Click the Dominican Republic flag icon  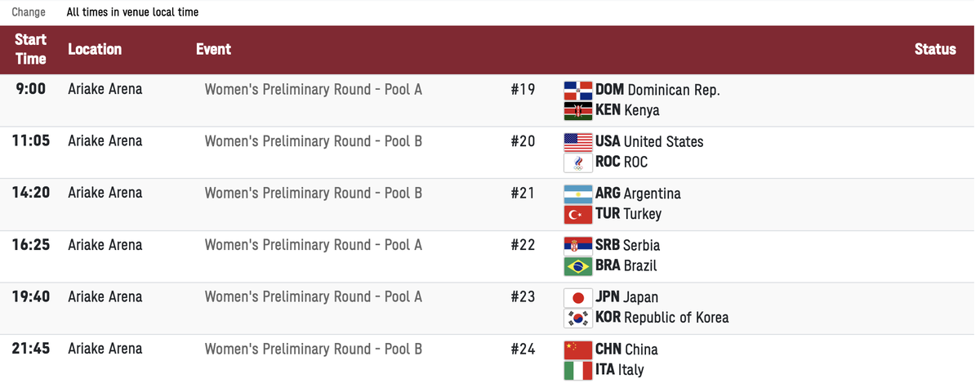coord(578,90)
